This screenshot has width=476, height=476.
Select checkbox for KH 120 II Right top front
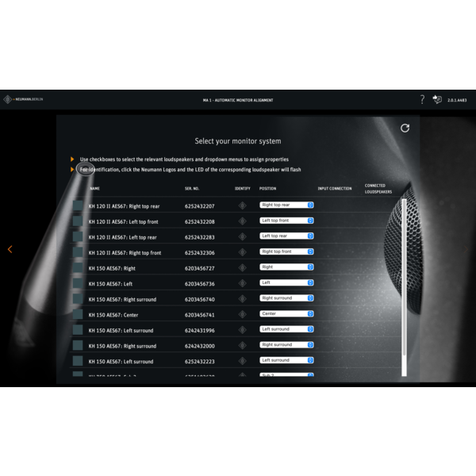[78, 252]
